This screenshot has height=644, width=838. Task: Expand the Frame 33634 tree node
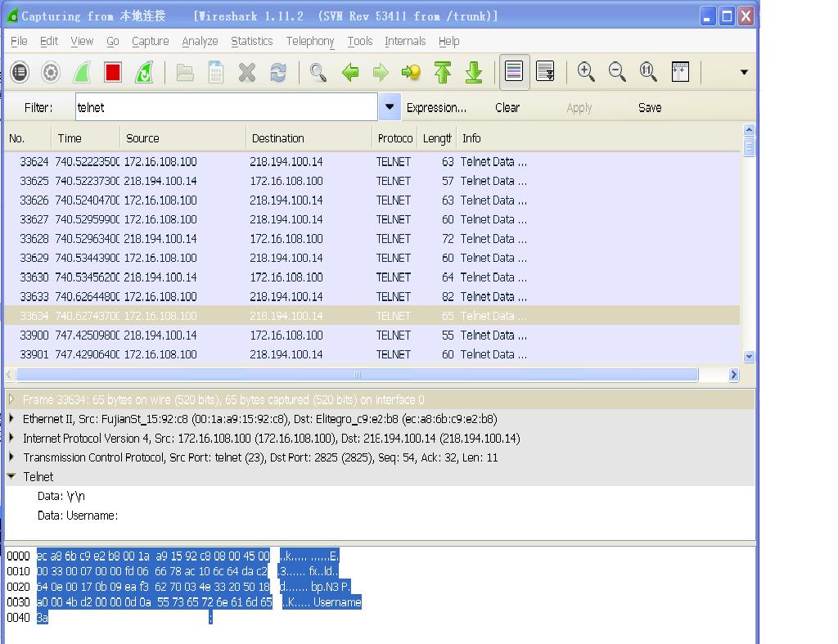(x=11, y=399)
